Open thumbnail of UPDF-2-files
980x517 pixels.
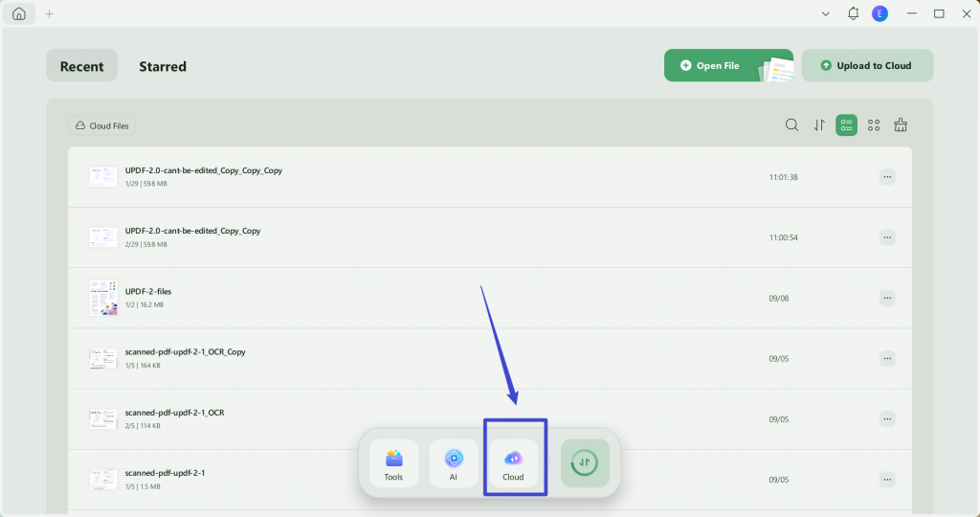click(103, 298)
